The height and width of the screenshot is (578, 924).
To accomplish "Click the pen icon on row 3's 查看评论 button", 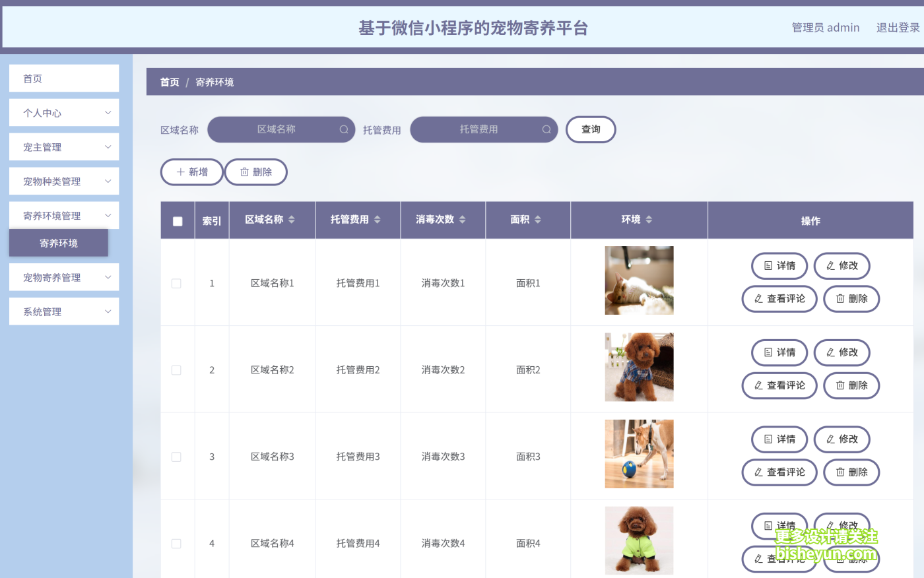I will click(x=759, y=472).
